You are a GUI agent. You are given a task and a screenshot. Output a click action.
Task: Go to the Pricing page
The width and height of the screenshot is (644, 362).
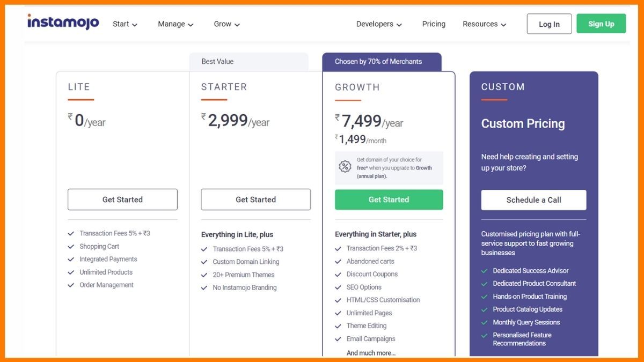point(434,24)
